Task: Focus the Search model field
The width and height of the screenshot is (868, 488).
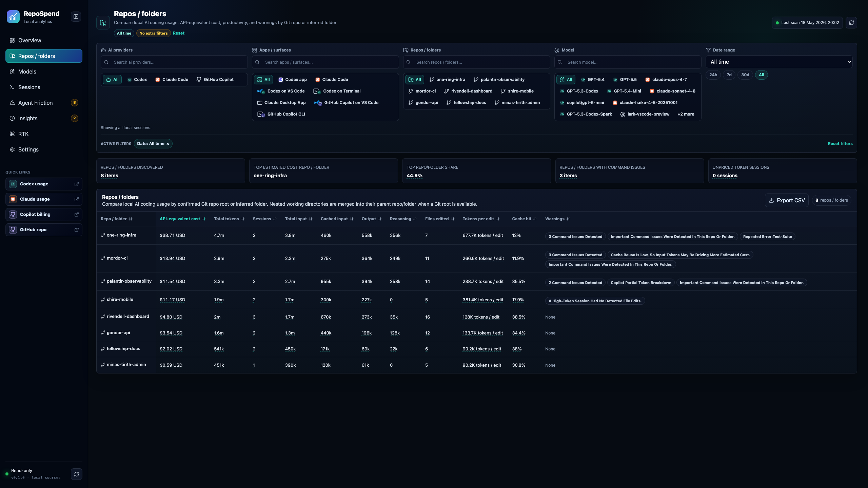Action: click(x=628, y=62)
